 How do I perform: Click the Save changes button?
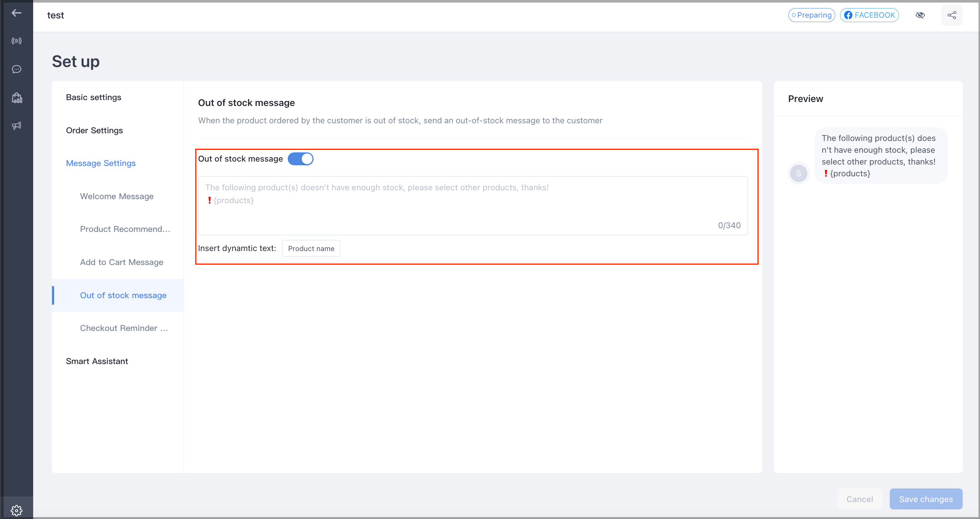[925, 498]
